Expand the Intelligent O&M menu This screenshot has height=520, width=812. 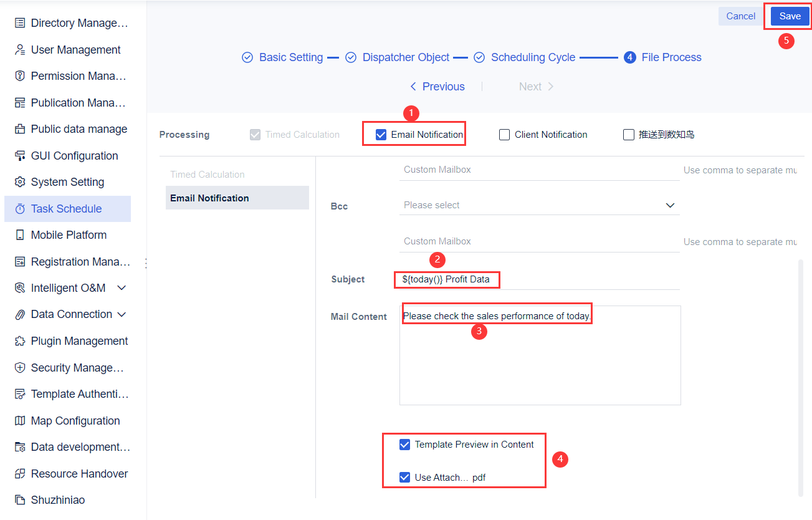tap(122, 287)
